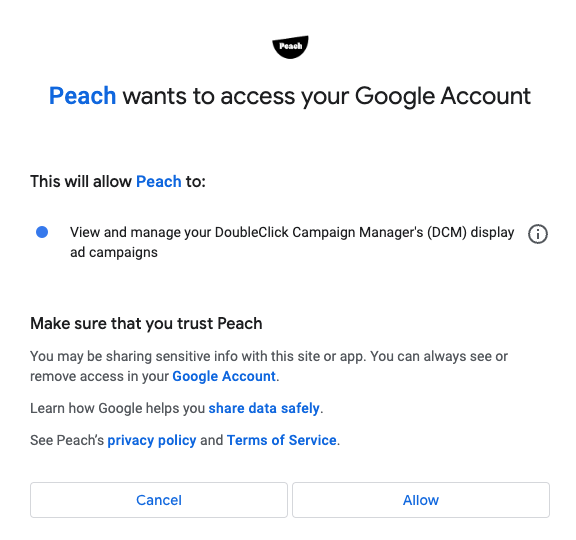Click the 'ad campaigns' line of the permission
The image size is (576, 540).
(114, 253)
